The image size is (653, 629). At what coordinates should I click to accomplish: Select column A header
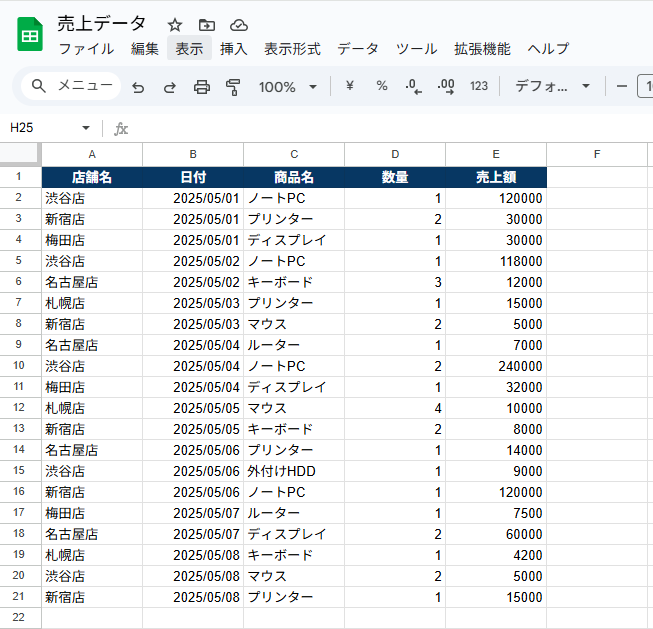point(92,155)
